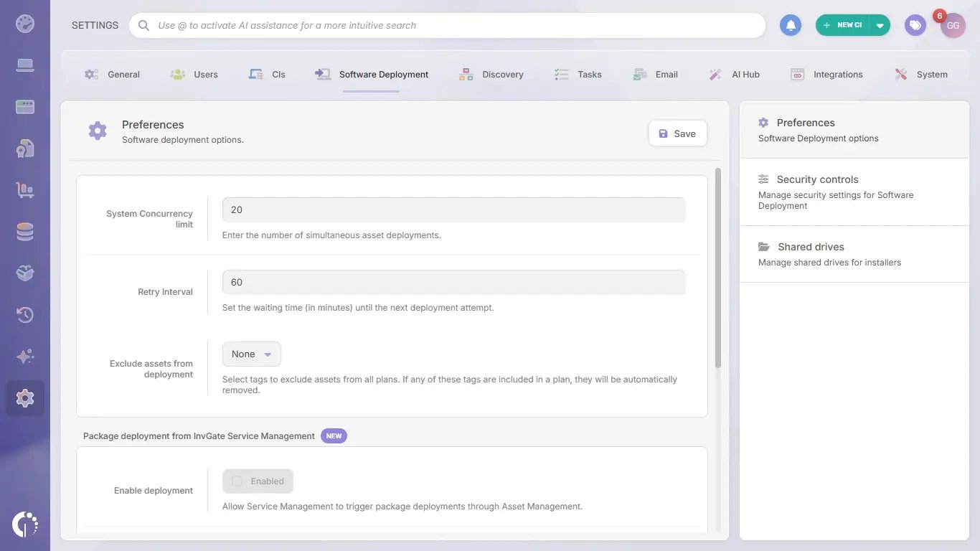Select Preferences in the right panel
The image size is (980, 551).
854,130
